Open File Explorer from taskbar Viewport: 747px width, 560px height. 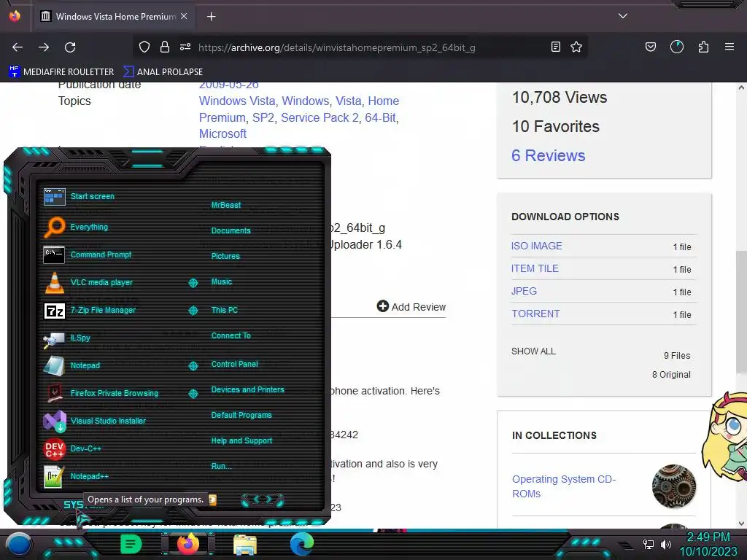(245, 544)
